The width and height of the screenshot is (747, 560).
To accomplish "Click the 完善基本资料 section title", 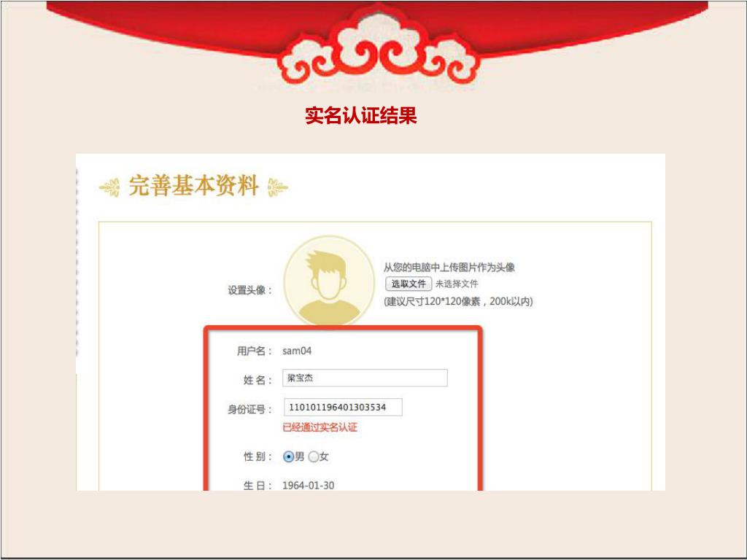I will [193, 186].
